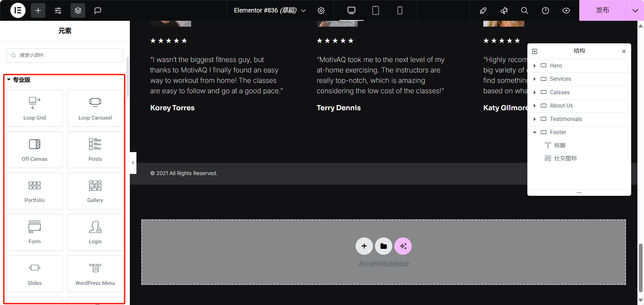Viewport: 644px width, 305px height.
Task: Add a new container with plus
Action: 364,246
